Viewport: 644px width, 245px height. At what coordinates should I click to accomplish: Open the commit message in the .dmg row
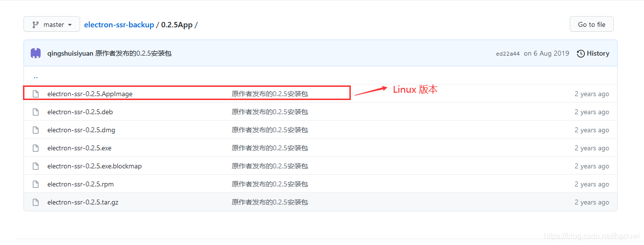tap(270, 130)
